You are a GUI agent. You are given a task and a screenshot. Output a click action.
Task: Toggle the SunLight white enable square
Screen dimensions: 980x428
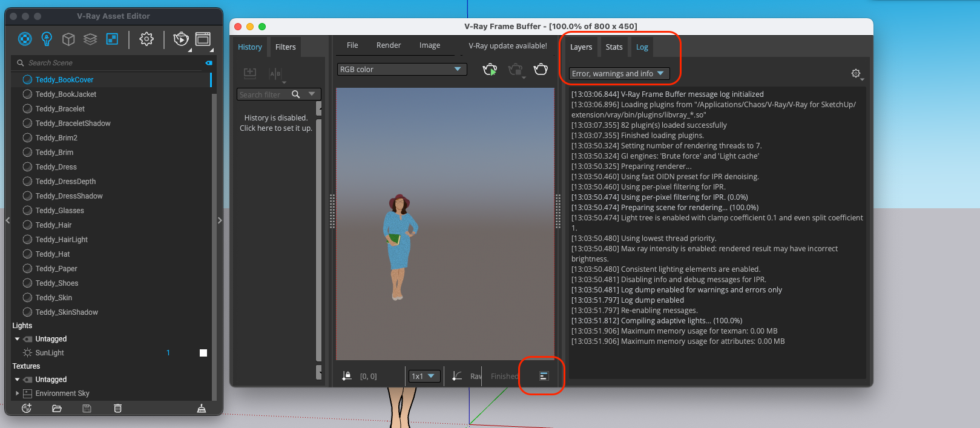click(x=203, y=353)
